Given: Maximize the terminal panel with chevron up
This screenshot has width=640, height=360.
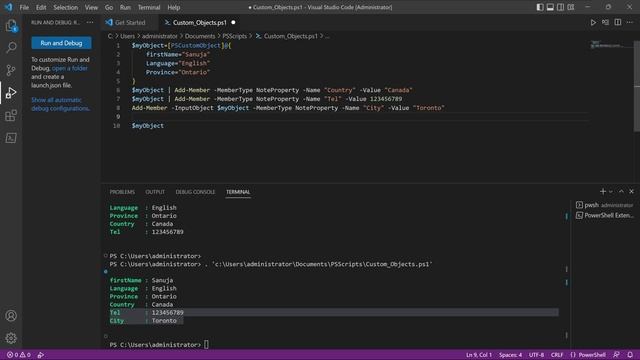Looking at the screenshot, I should pyautogui.click(x=621, y=191).
